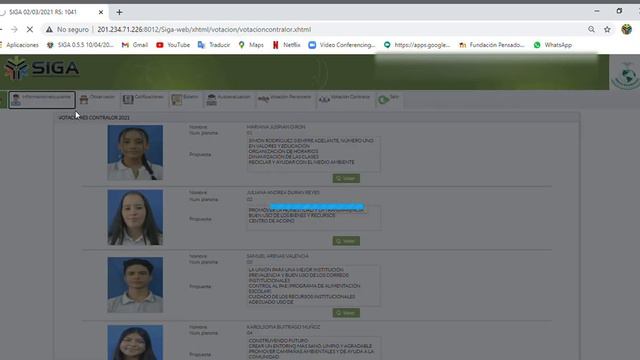
Task: Click proposal text box of candidate 01
Action: tap(313, 154)
